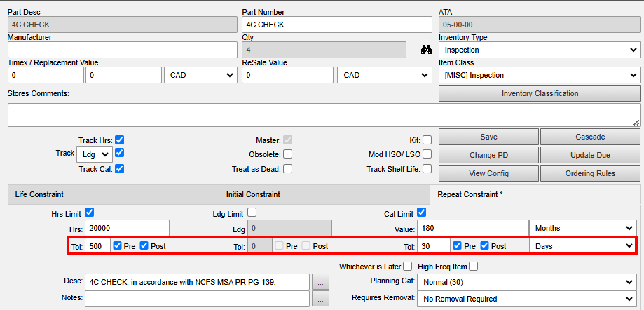Click the Update Due button

590,155
